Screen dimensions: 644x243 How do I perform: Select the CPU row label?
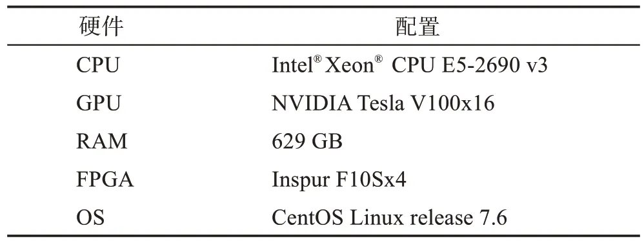click(97, 65)
